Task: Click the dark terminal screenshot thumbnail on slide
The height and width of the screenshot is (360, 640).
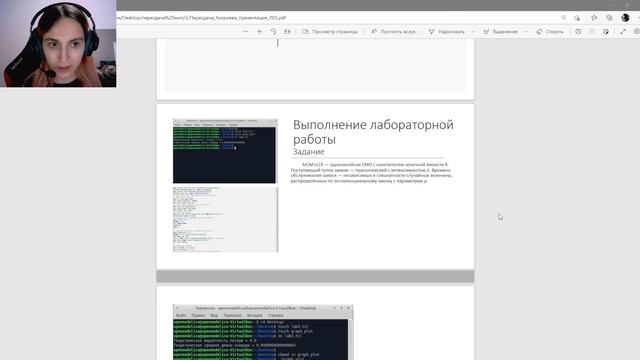Action: (224, 151)
